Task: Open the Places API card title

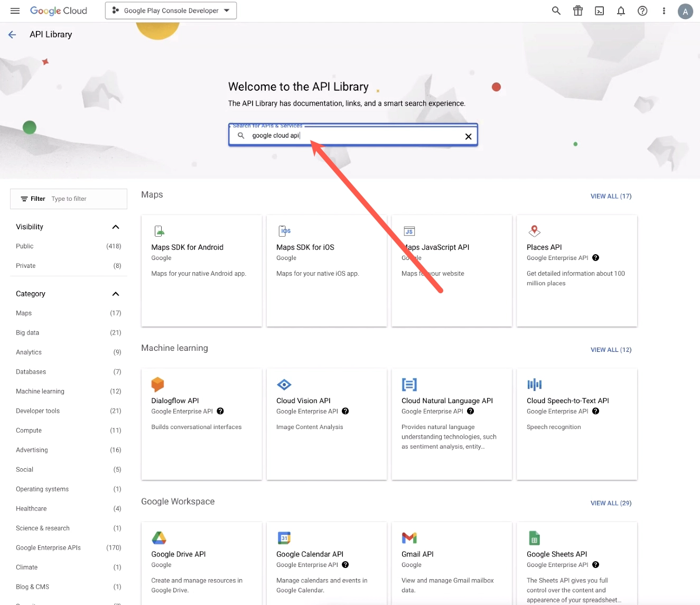Action: click(x=544, y=247)
